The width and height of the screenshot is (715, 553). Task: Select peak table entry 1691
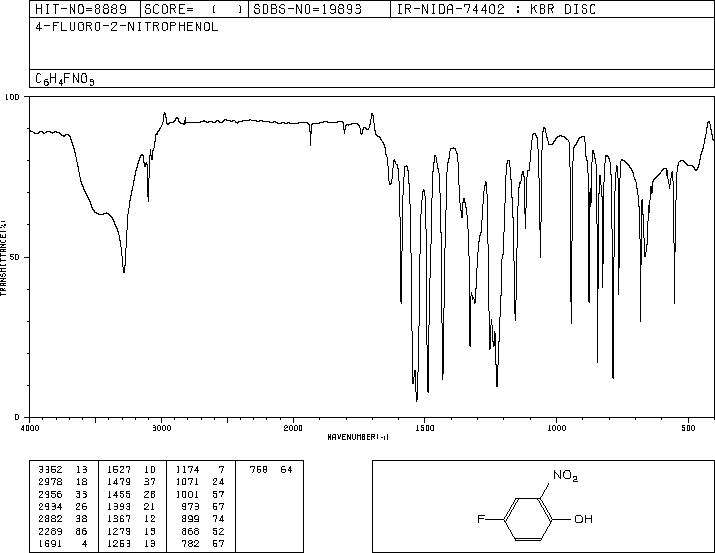pos(50,543)
